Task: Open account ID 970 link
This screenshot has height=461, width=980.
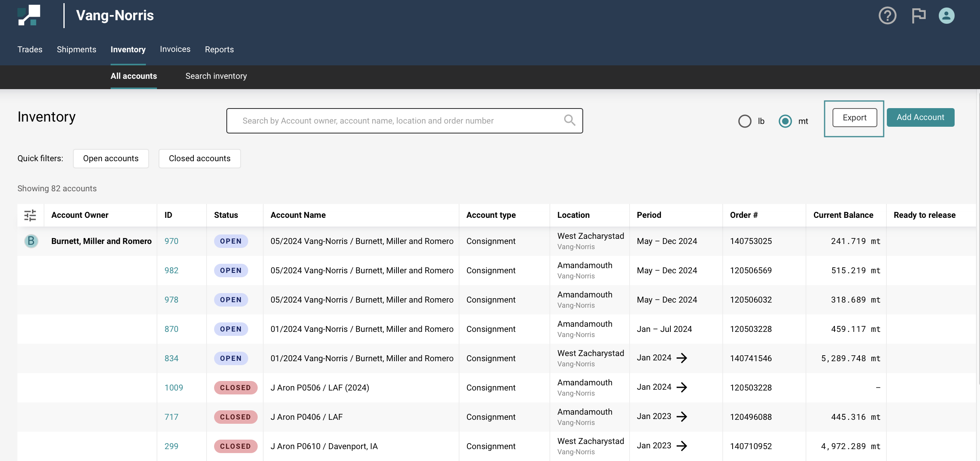Action: (171, 241)
